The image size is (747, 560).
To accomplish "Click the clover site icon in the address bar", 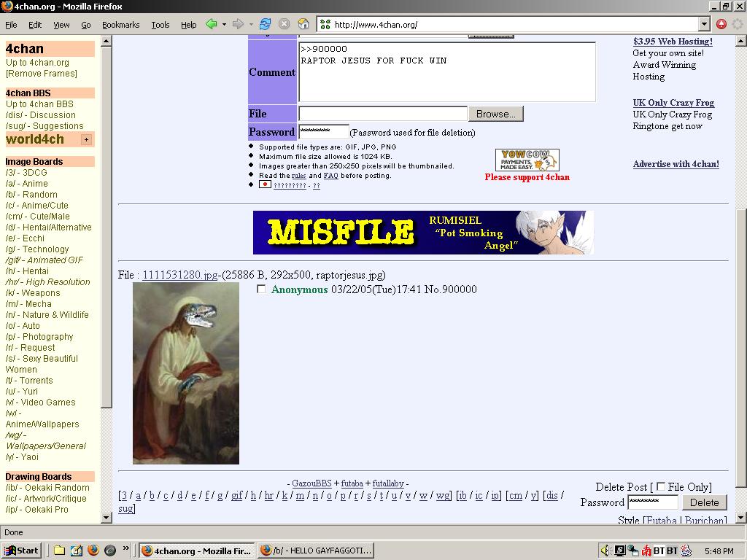I will tap(325, 24).
